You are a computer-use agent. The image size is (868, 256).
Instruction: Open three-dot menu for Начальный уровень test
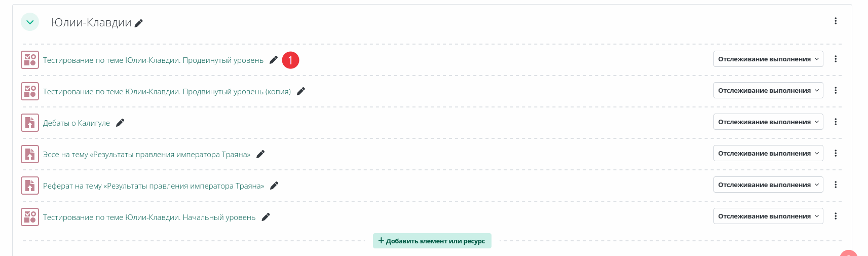click(835, 216)
